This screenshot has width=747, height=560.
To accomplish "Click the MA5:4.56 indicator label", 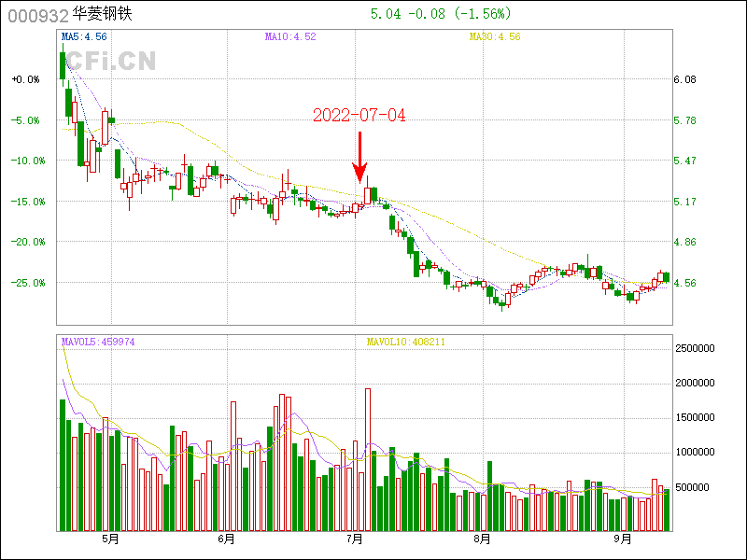I will [x=83, y=36].
